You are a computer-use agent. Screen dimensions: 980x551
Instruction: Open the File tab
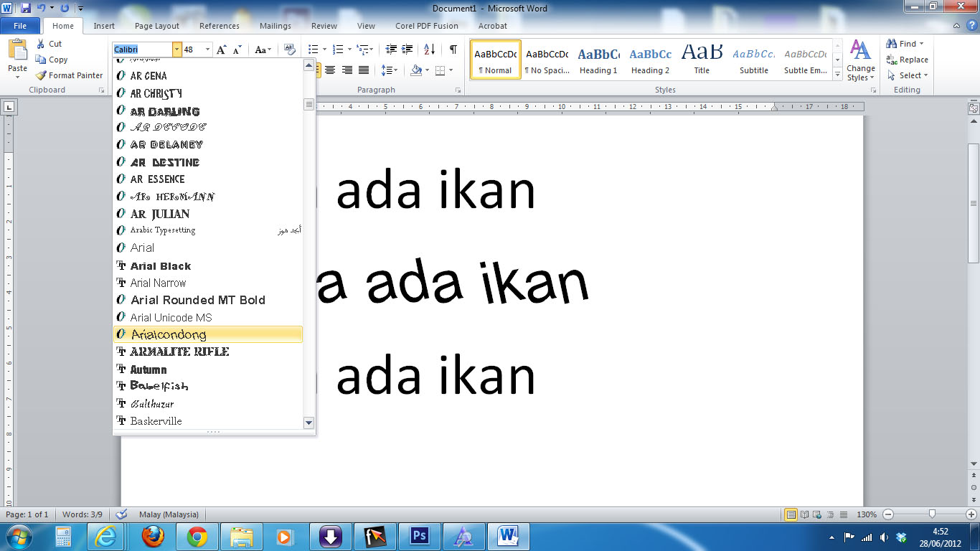click(20, 26)
